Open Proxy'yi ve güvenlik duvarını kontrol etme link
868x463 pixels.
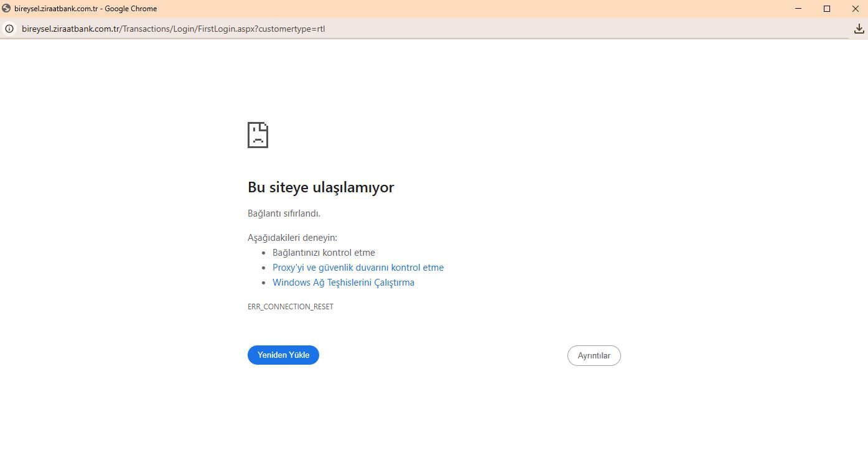[x=358, y=268]
